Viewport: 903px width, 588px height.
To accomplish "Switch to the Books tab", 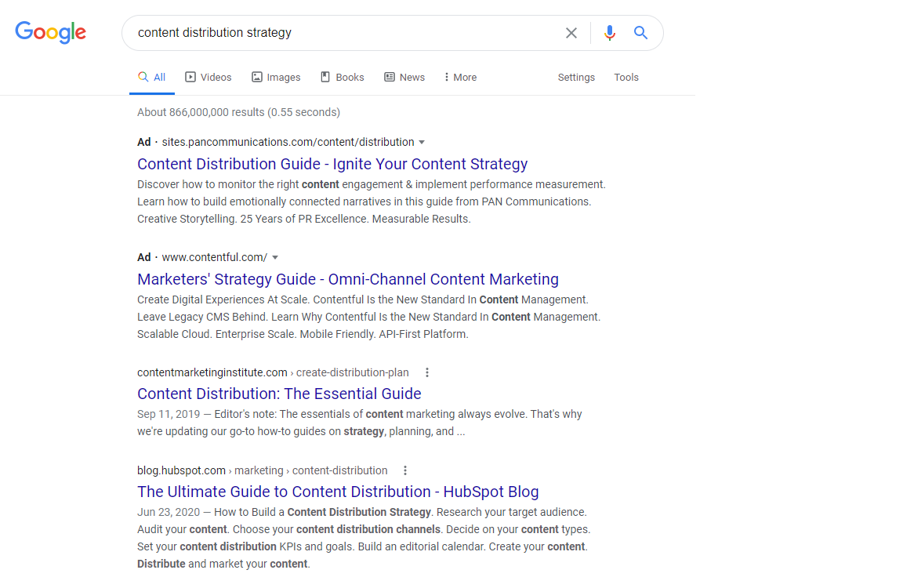I will 342,77.
